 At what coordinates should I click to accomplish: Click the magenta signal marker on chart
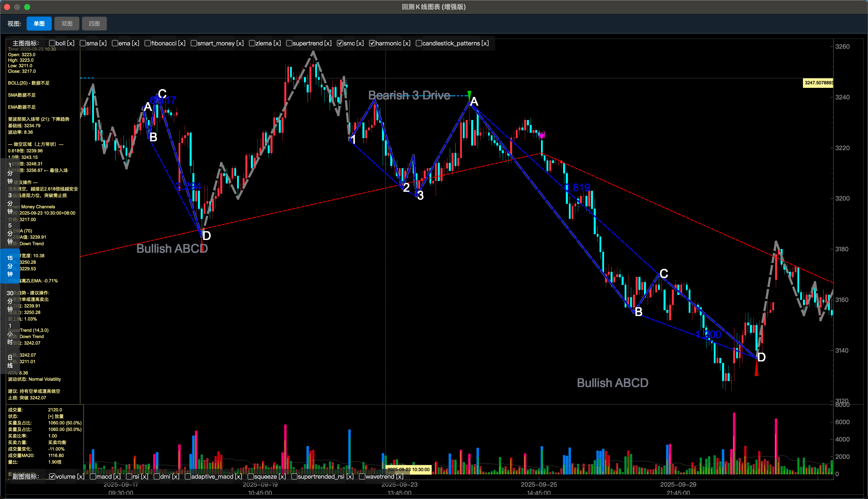[x=542, y=135]
